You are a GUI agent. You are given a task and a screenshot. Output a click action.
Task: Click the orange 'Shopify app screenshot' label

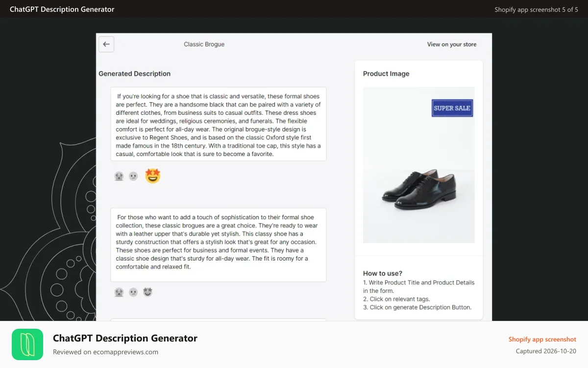(542, 339)
